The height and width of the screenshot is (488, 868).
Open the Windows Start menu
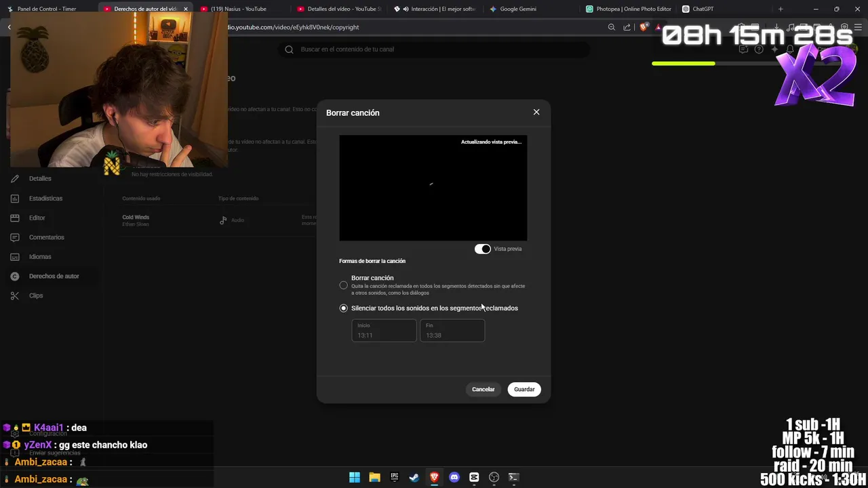(355, 477)
